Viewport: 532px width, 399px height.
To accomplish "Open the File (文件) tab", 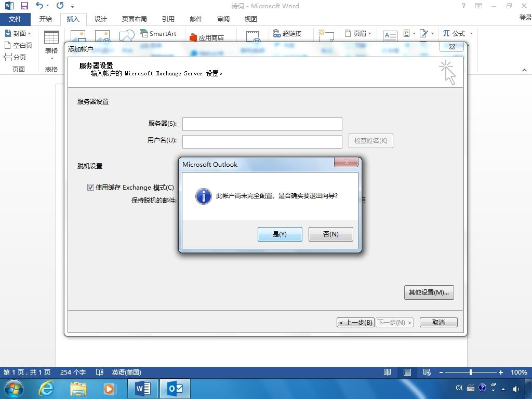I will 15,19.
